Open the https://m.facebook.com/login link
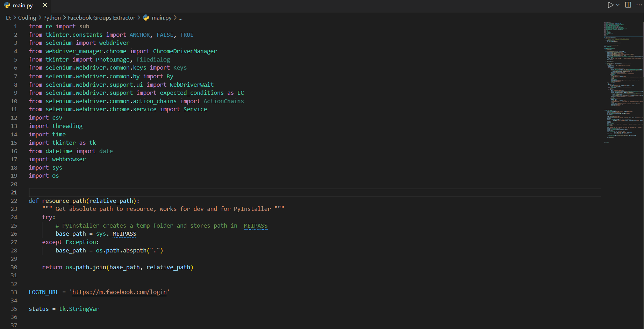The width and height of the screenshot is (644, 329). [x=120, y=292]
